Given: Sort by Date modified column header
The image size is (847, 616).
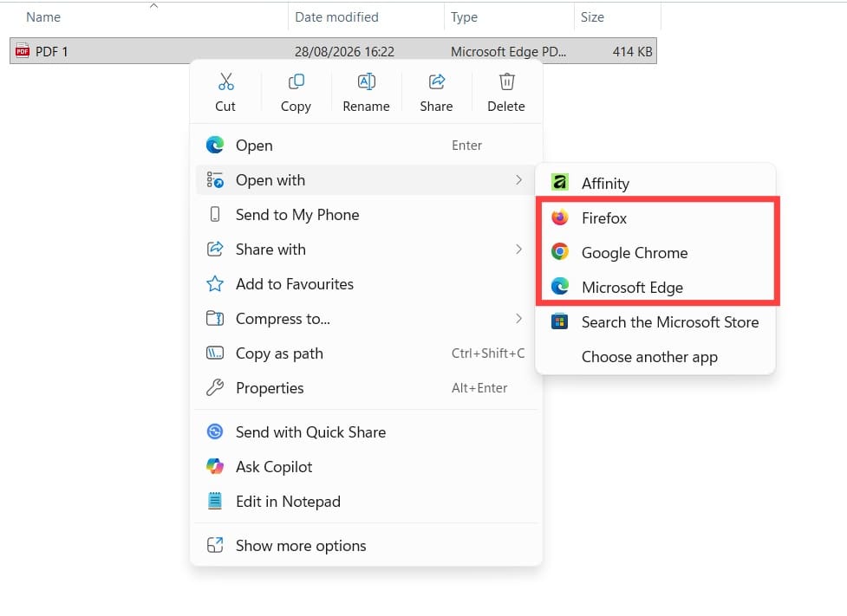Looking at the screenshot, I should click(x=336, y=17).
